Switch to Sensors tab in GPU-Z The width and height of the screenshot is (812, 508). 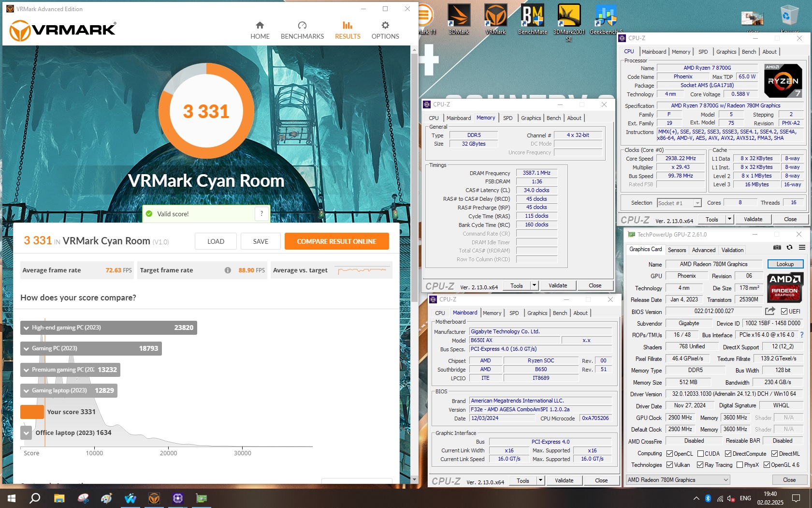[x=677, y=250]
